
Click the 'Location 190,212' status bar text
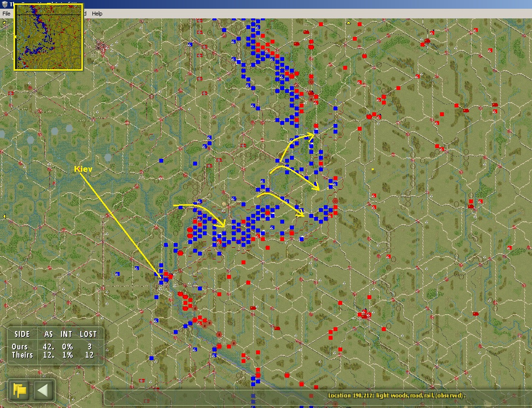[396, 395]
